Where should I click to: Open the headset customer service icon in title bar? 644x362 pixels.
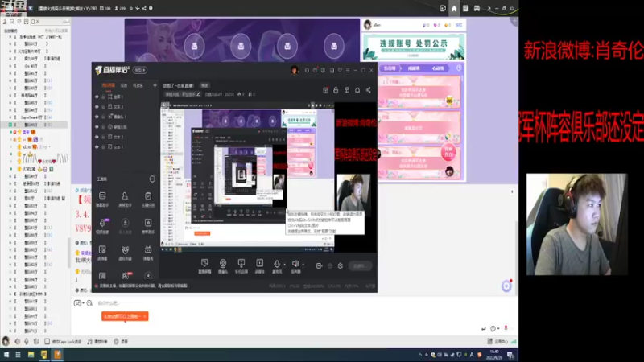pos(307,70)
